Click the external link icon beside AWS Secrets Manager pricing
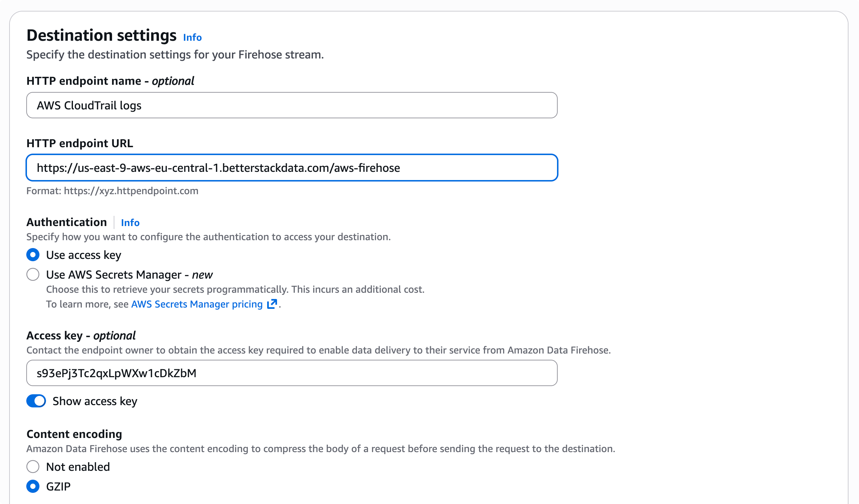The width and height of the screenshot is (859, 504). click(272, 304)
